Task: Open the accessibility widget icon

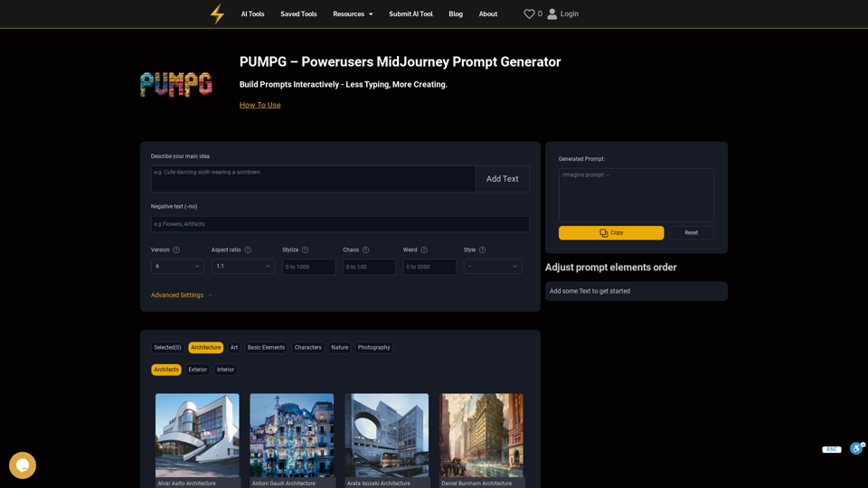Action: tap(856, 448)
